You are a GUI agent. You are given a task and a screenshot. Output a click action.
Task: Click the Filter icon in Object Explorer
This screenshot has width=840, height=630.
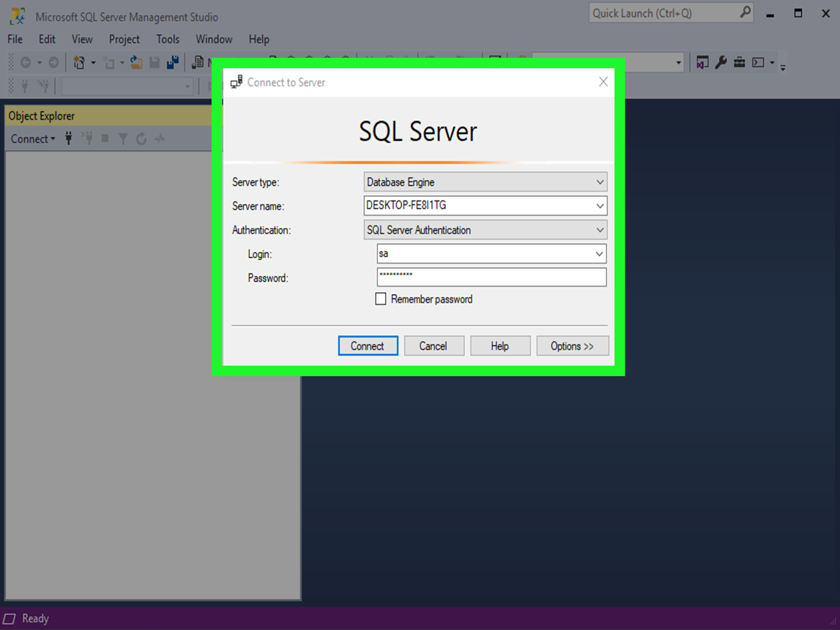[x=123, y=139]
